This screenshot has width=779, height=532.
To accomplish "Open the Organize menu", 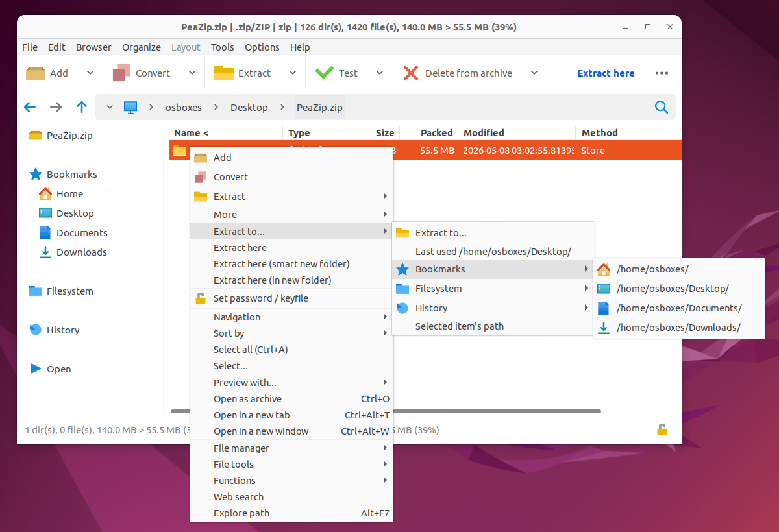I will 142,47.
